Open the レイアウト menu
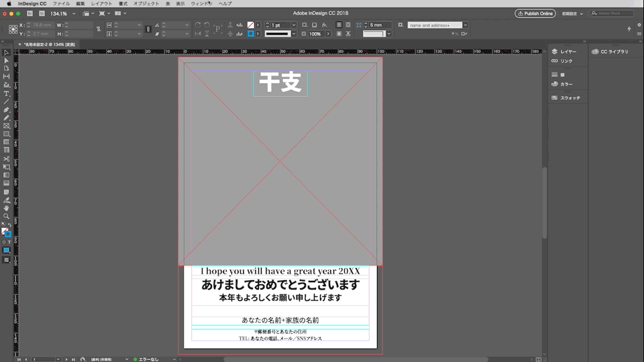The image size is (644, 362). pyautogui.click(x=101, y=4)
